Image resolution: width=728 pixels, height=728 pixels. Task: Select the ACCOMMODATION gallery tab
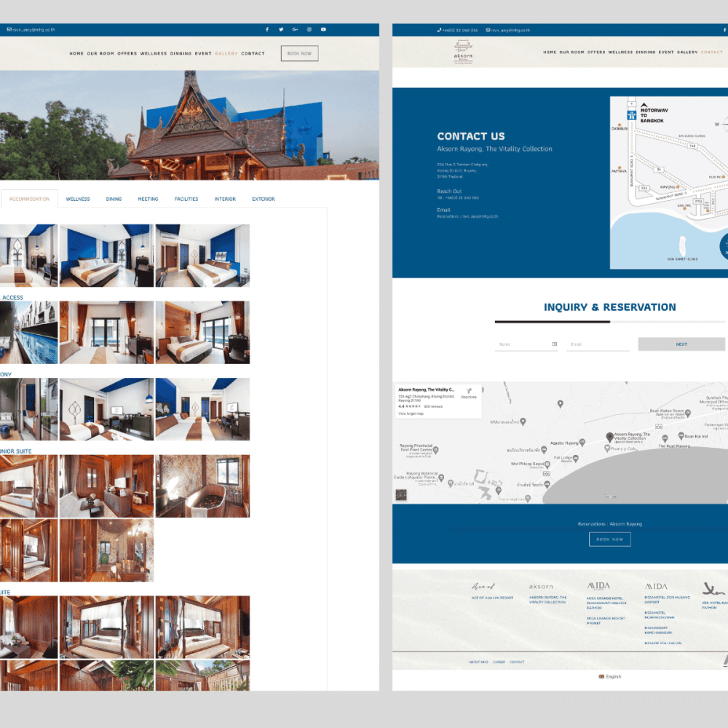pos(29,199)
